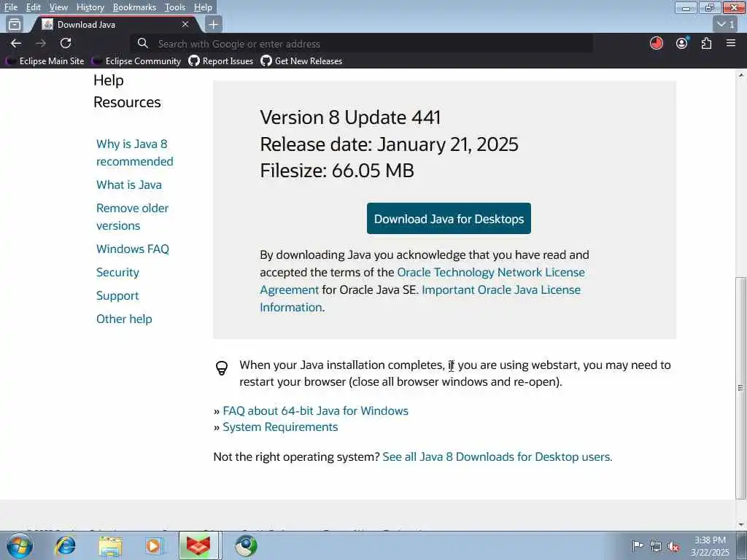Screen dimensions: 747x560
Task: Go back to the previous page
Action: pyautogui.click(x=16, y=43)
